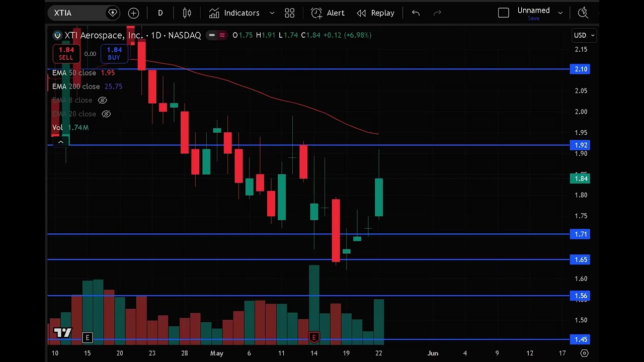This screenshot has width=644, height=362.
Task: Select the 1.56 horizontal line price label
Action: tap(581, 296)
